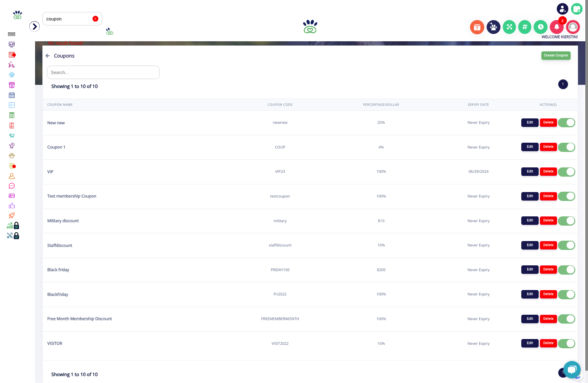The width and height of the screenshot is (588, 383).
Task: Toggle the Black friday switch
Action: 566,270
